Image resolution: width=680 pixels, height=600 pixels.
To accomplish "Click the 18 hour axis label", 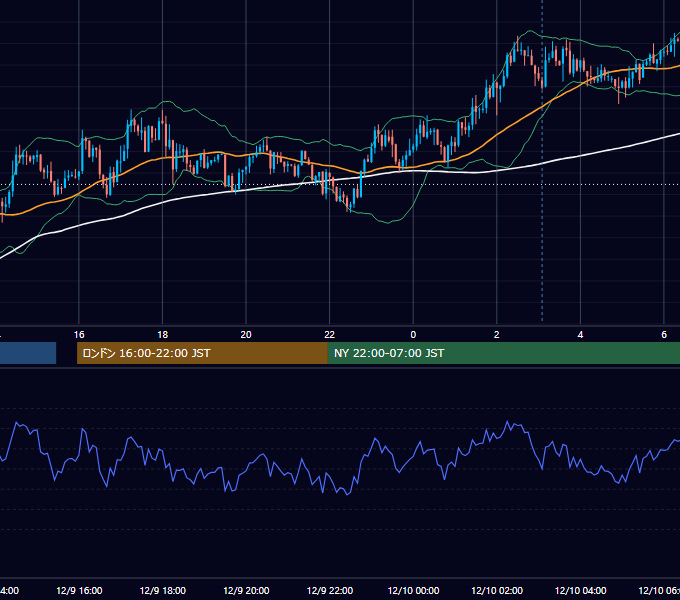I will click(162, 335).
